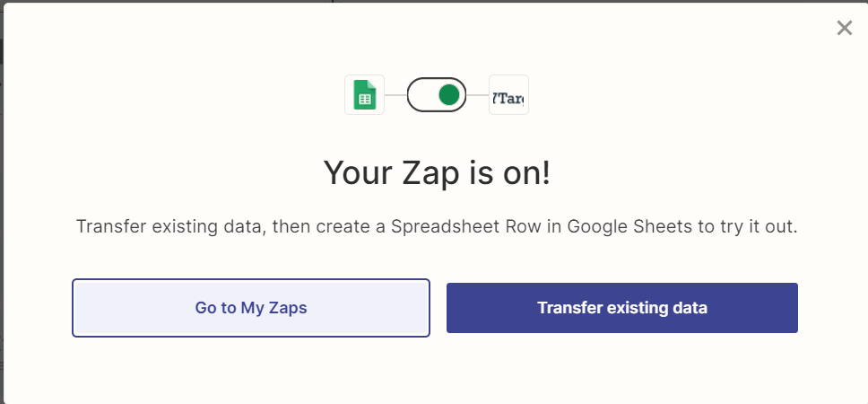
Task: Go to My Zaps
Action: [251, 308]
